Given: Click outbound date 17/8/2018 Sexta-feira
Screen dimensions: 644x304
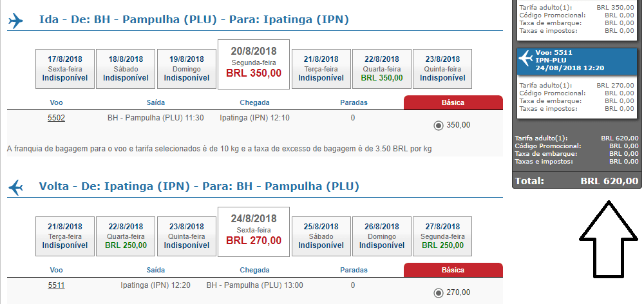Looking at the screenshot, I should [x=65, y=69].
